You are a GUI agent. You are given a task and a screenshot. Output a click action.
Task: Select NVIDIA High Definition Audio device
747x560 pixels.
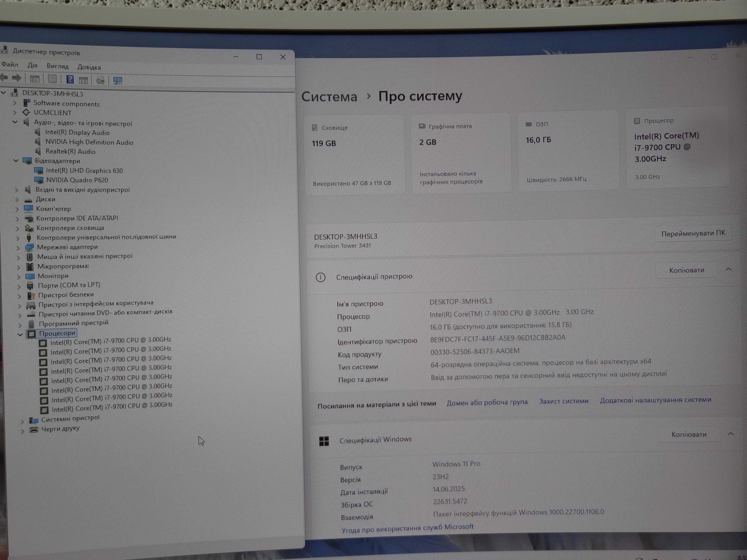(89, 142)
